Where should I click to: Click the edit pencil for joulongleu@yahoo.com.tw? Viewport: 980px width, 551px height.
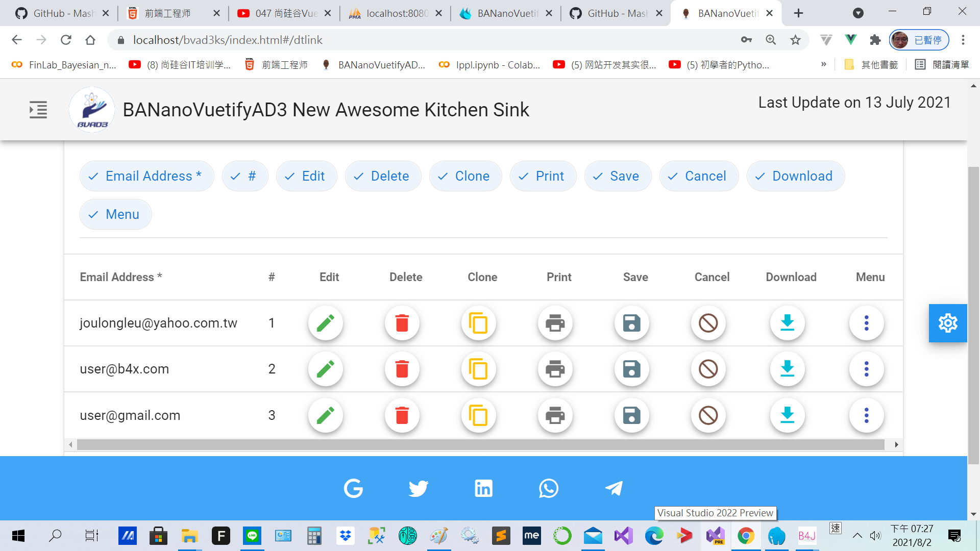click(x=325, y=323)
